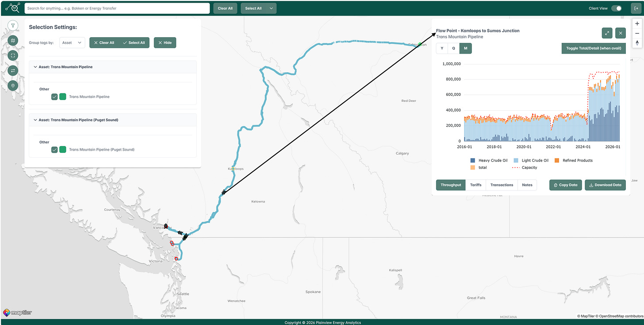Click the Trans Mountain Pipeline green color swatch
Screen dimensions: 644x325
[x=63, y=97]
